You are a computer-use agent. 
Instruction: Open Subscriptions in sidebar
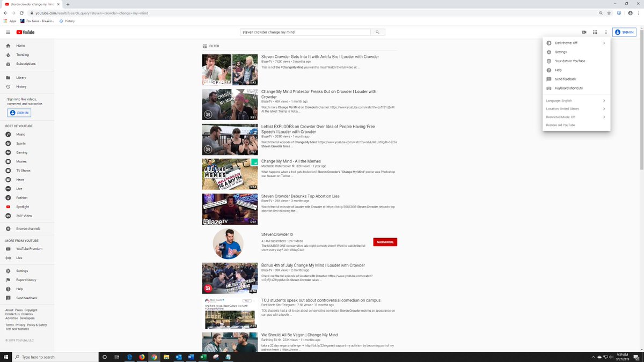click(x=27, y=64)
